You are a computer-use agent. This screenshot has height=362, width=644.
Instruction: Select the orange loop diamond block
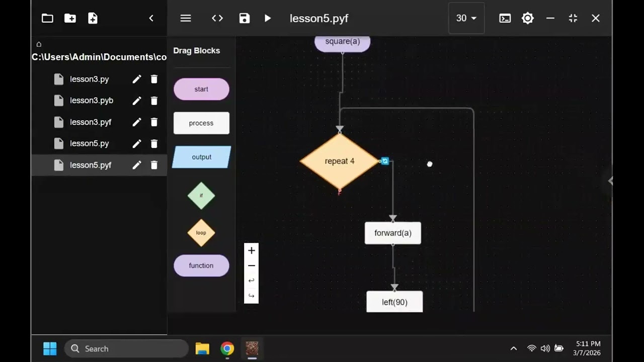click(x=201, y=233)
